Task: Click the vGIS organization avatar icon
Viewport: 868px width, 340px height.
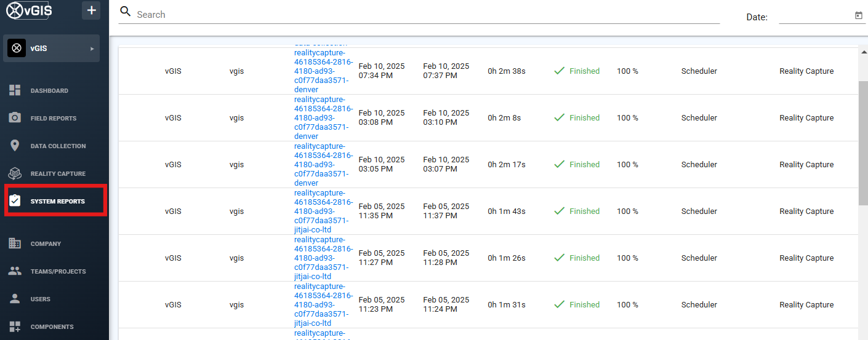Action: click(x=17, y=48)
